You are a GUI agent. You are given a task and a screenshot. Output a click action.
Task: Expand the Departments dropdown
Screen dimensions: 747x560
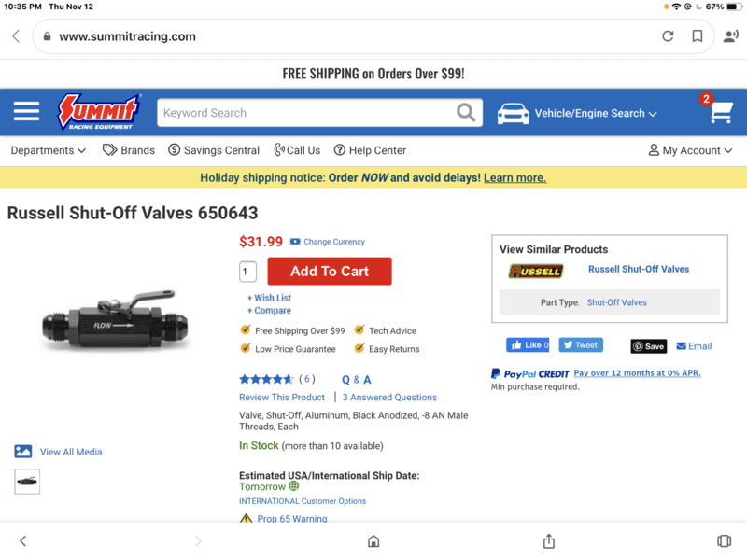(49, 150)
